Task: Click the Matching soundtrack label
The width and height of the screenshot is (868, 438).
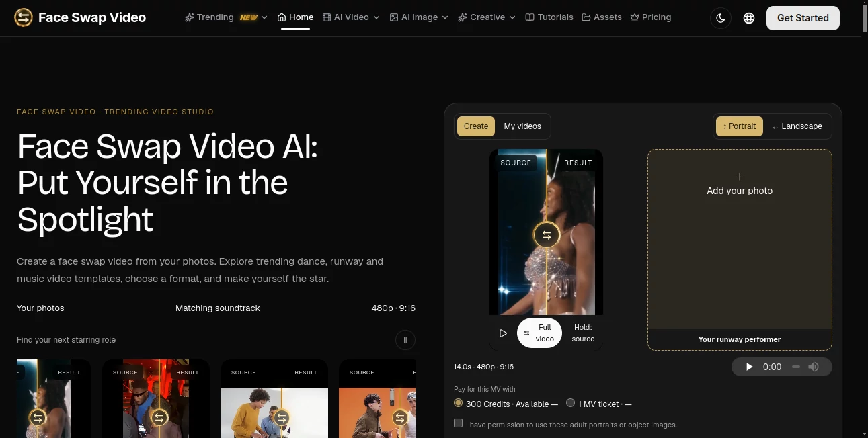Action: (x=218, y=308)
